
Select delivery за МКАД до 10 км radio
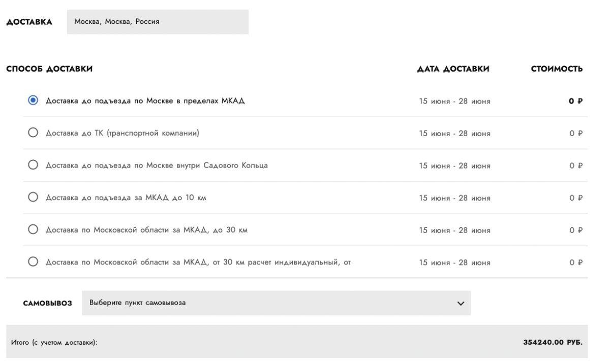point(33,197)
